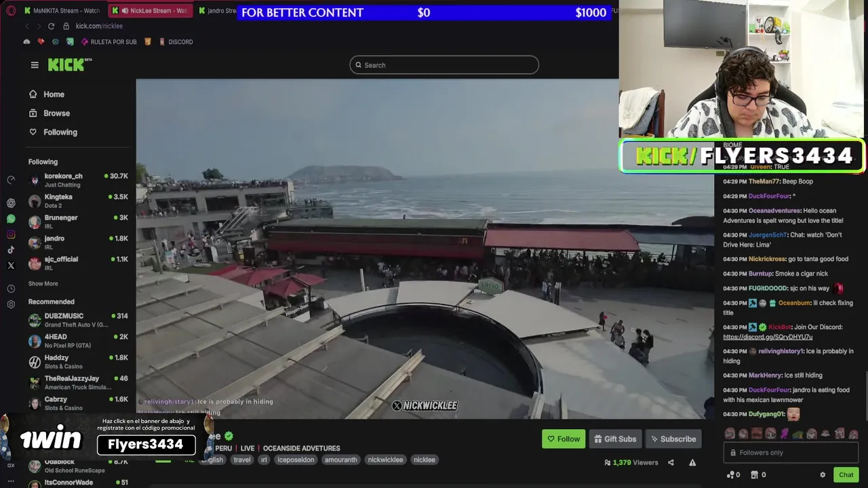
Task: Open DUBZMUSIC recommended channel
Action: click(x=78, y=320)
